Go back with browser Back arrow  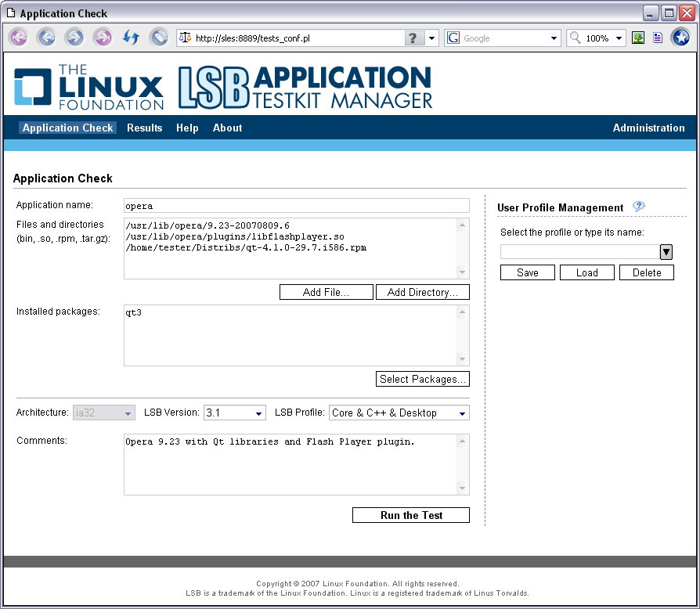point(46,38)
